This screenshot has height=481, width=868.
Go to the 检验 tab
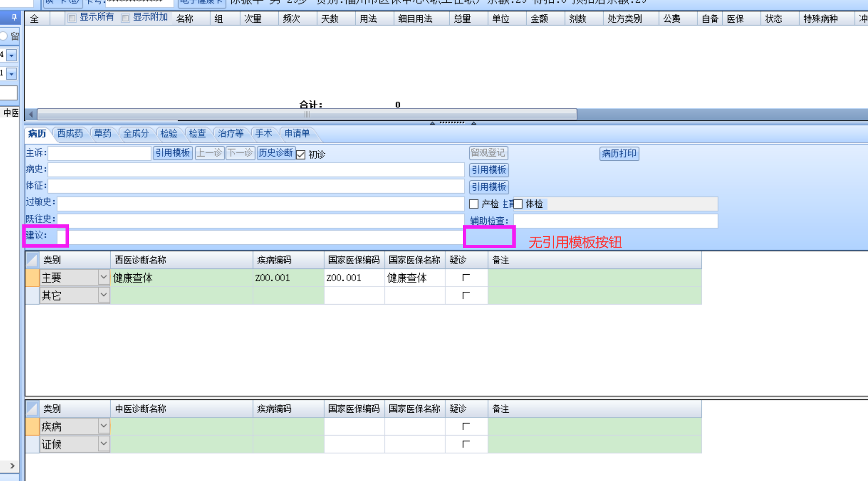pyautogui.click(x=169, y=134)
